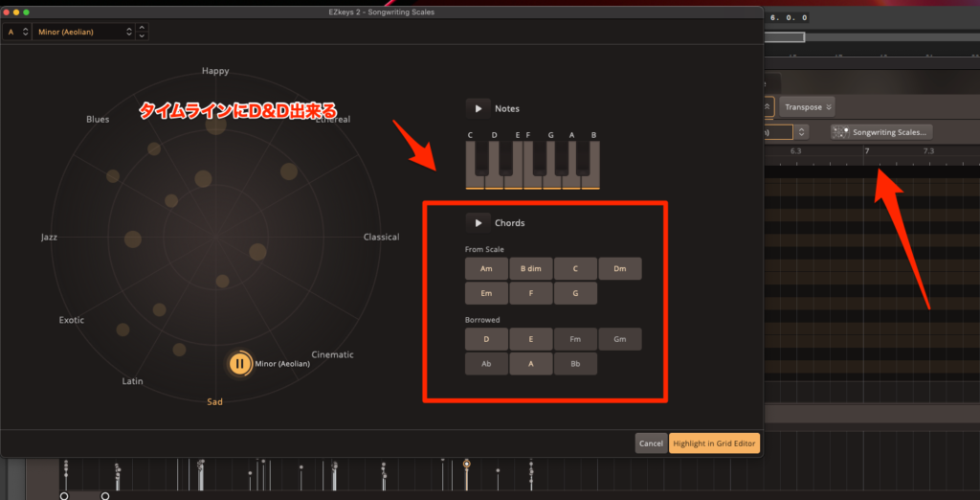Screen dimensions: 980x500
Task: Toggle the borrowed Fm chord
Action: coord(574,339)
